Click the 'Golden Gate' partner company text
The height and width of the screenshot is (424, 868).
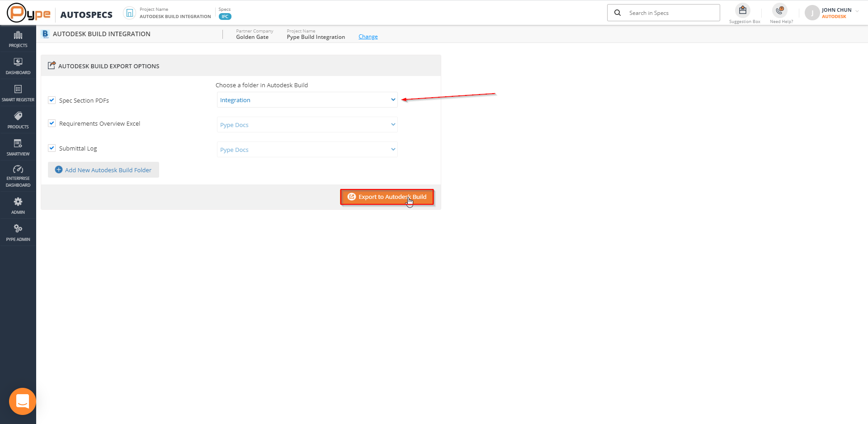point(252,37)
